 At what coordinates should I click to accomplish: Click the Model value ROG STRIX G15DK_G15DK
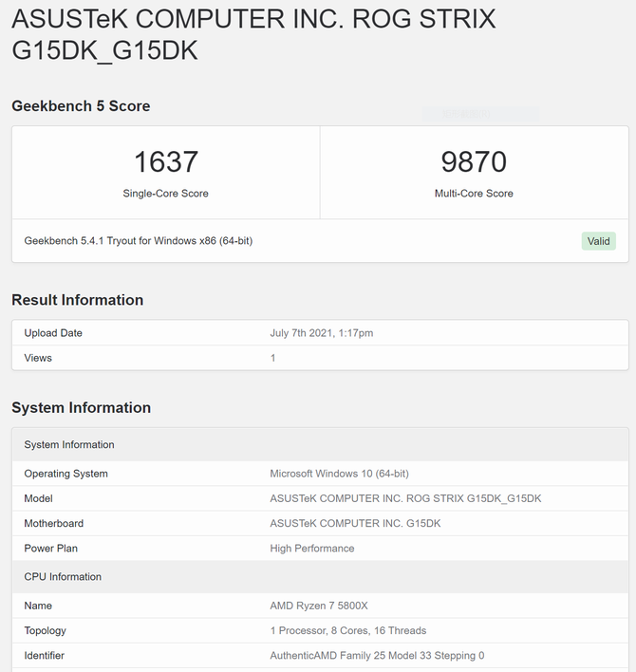pos(405,498)
